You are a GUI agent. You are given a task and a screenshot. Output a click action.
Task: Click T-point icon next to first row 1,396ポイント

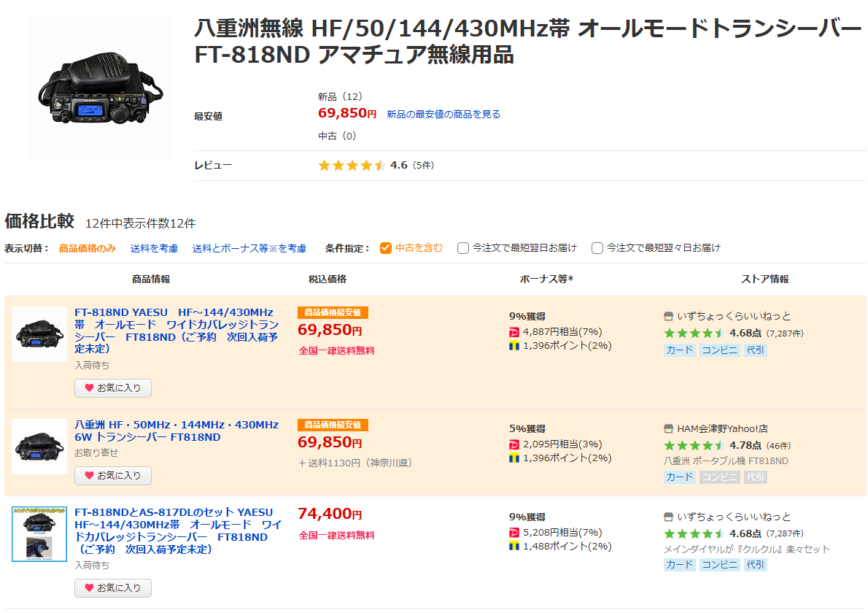click(514, 346)
